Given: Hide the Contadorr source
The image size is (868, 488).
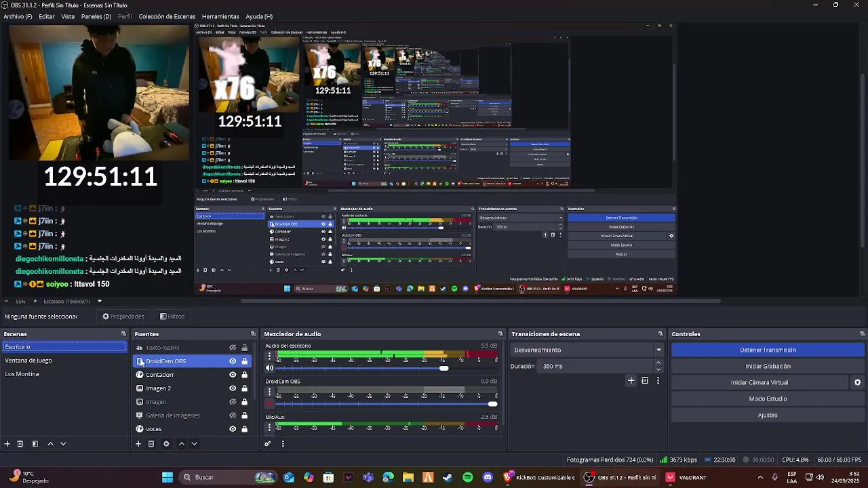Looking at the screenshot, I should 233,375.
